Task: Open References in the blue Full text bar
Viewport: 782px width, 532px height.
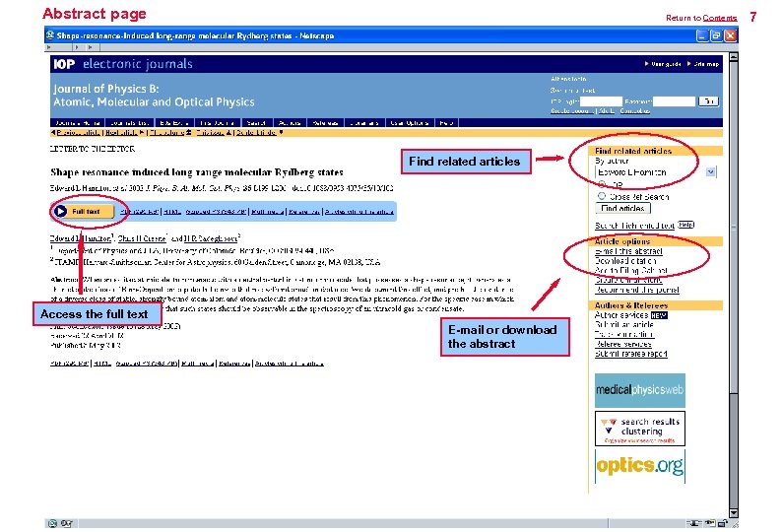Action: click(304, 212)
